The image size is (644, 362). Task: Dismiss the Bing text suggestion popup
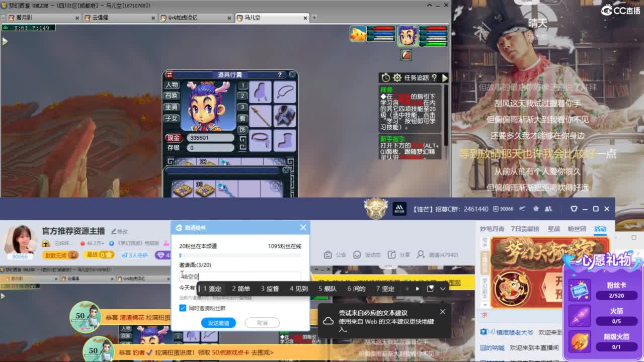[443, 312]
